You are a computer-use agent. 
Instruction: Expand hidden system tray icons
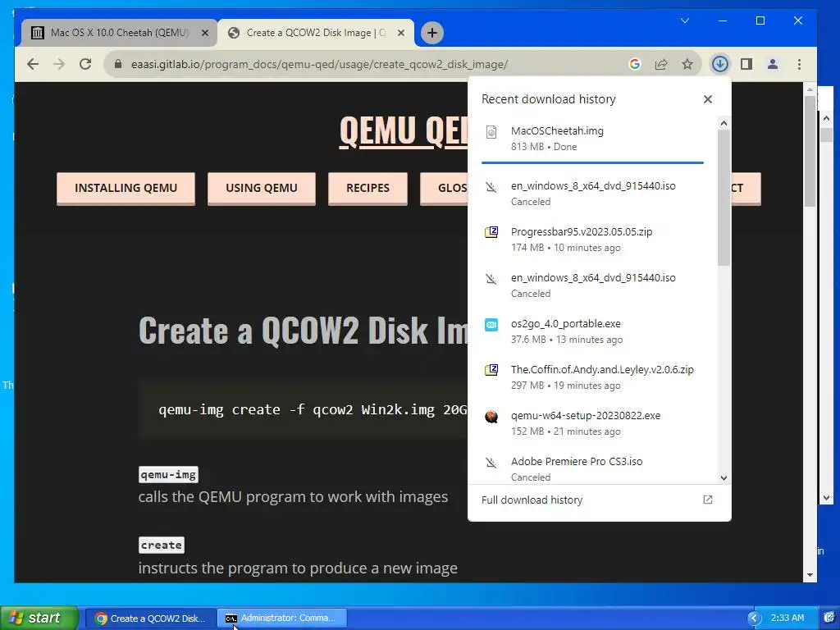755,619
